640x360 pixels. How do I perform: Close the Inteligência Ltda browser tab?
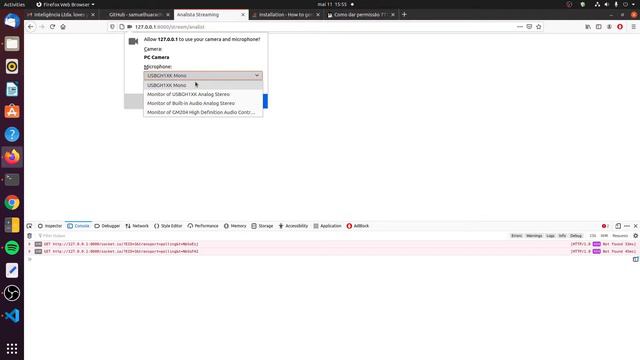pyautogui.click(x=93, y=14)
